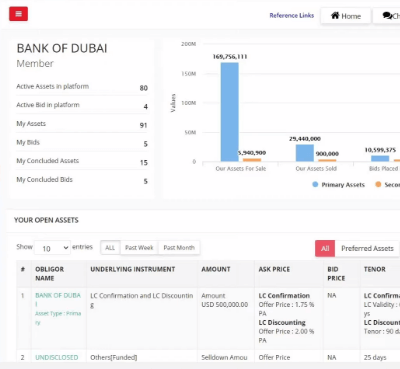Image resolution: width=400 pixels, height=369 pixels.
Task: Filter assets by Past Week
Action: point(139,248)
